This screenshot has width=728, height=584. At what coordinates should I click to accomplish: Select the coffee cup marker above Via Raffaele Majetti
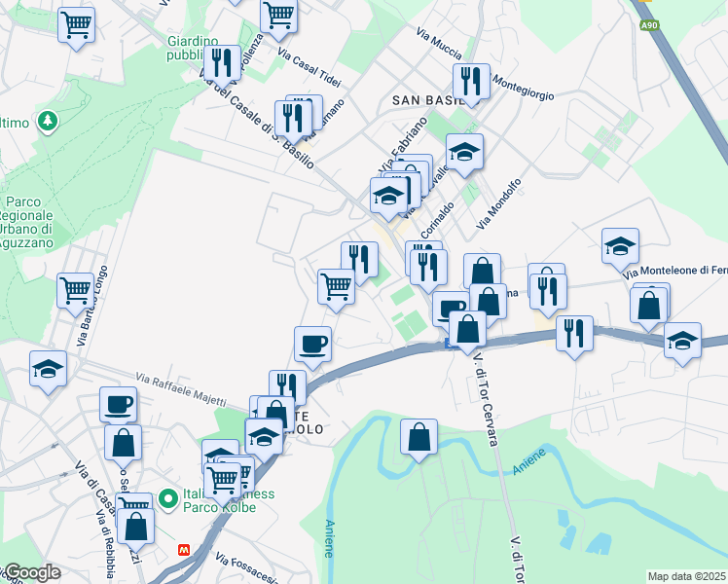[313, 346]
